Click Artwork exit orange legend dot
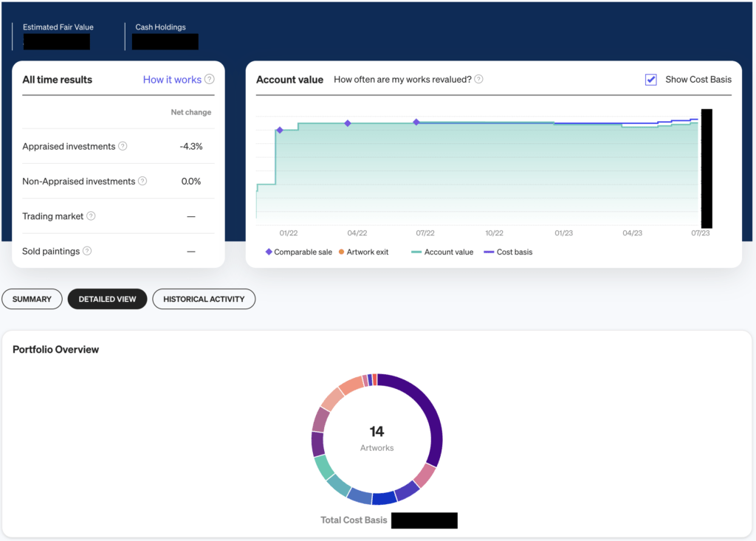756x541 pixels. [x=341, y=252]
